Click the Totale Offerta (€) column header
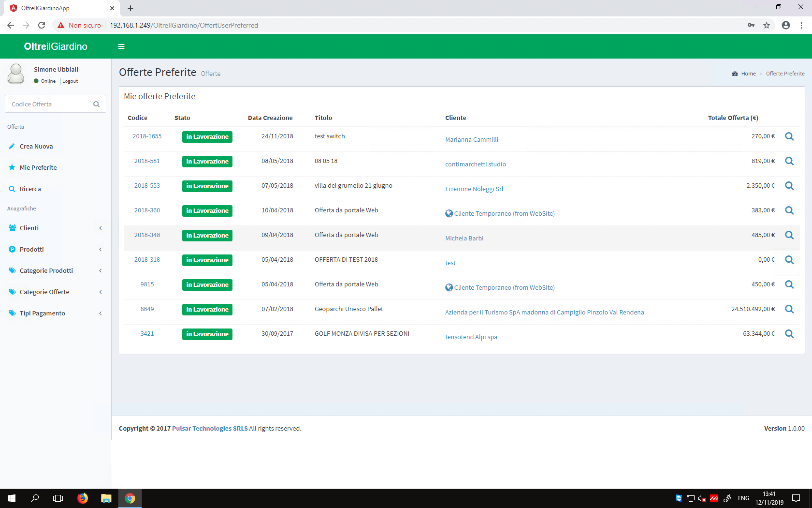The image size is (812, 508). click(733, 118)
